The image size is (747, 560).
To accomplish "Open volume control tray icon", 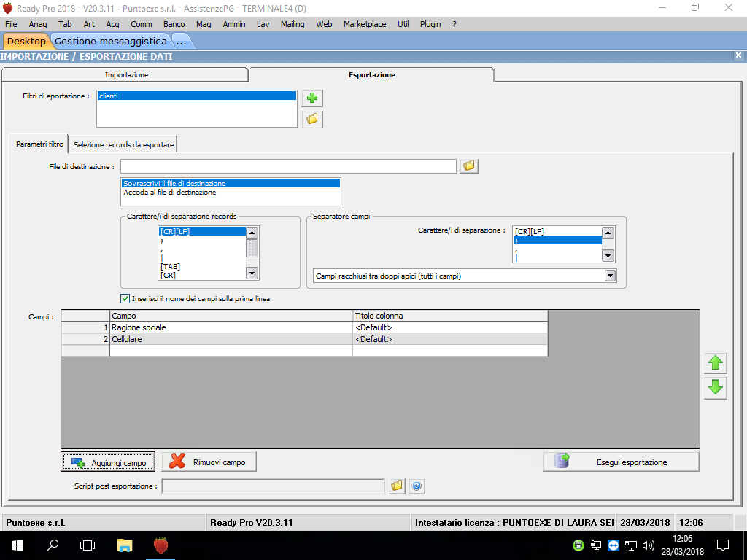I will pos(648,545).
